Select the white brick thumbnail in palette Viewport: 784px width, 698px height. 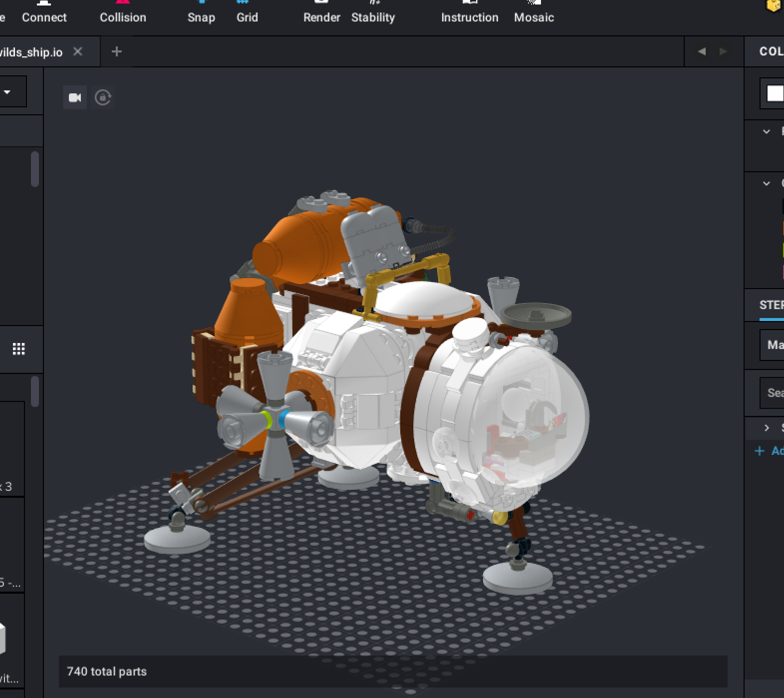pos(2,639)
